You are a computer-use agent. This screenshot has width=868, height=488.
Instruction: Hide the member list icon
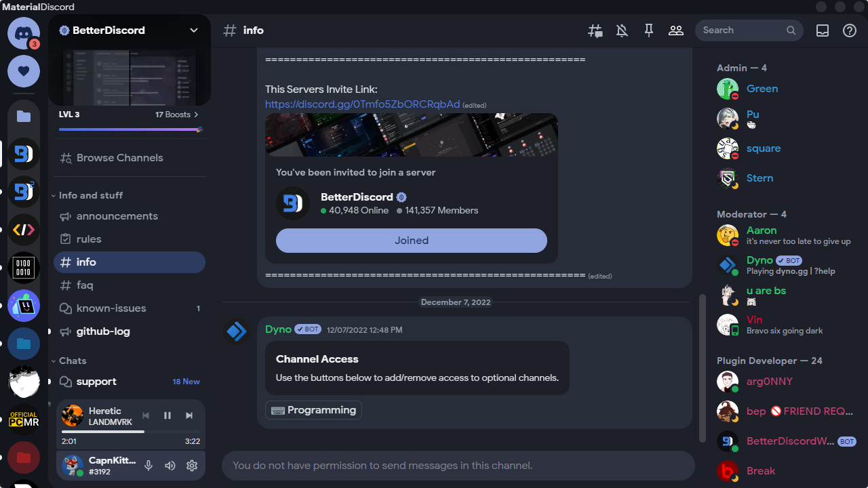[675, 30]
